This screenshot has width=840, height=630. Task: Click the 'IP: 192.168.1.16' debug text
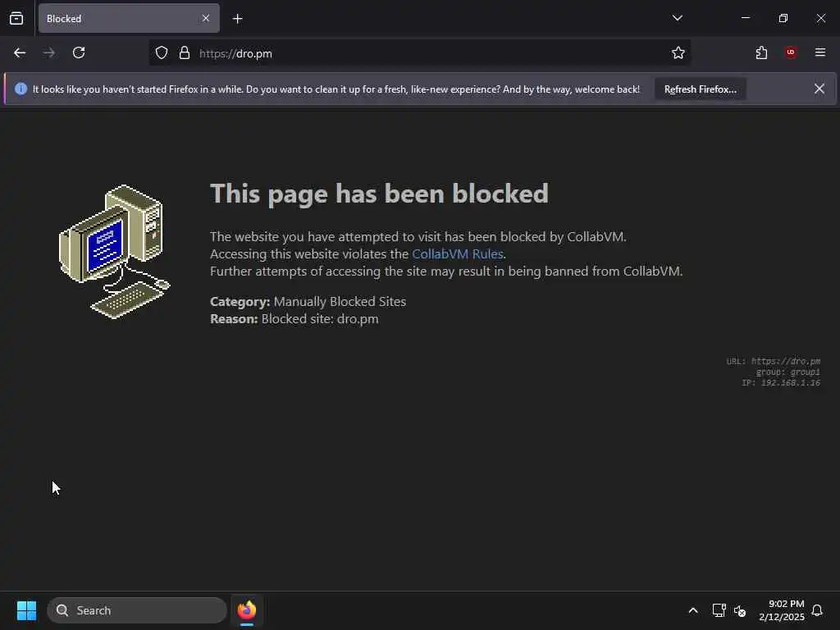[781, 382]
